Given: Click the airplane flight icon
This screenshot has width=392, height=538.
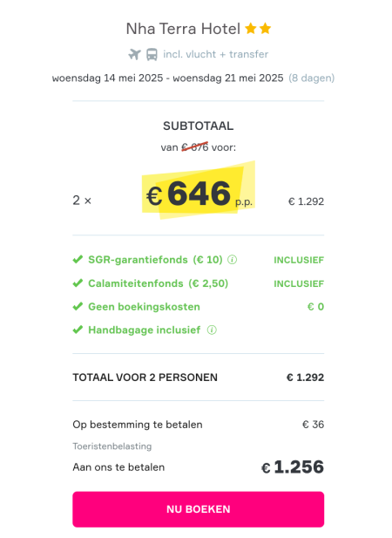Looking at the screenshot, I should click(135, 54).
